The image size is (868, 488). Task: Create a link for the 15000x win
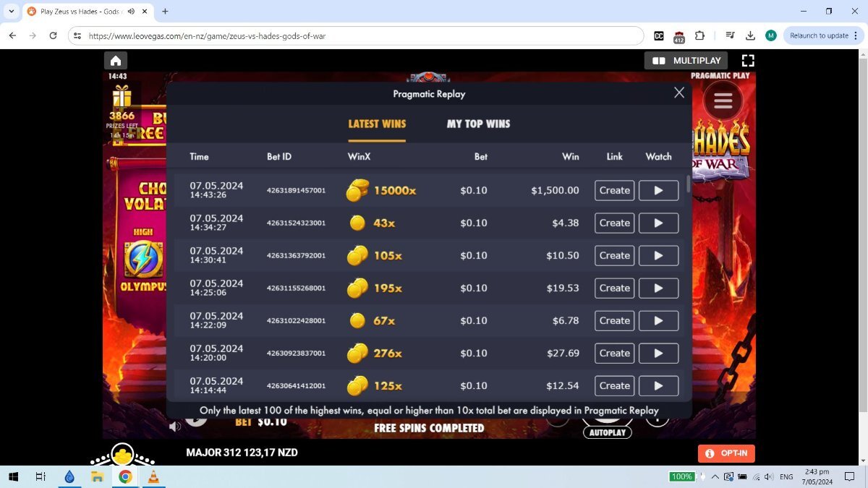(615, 190)
